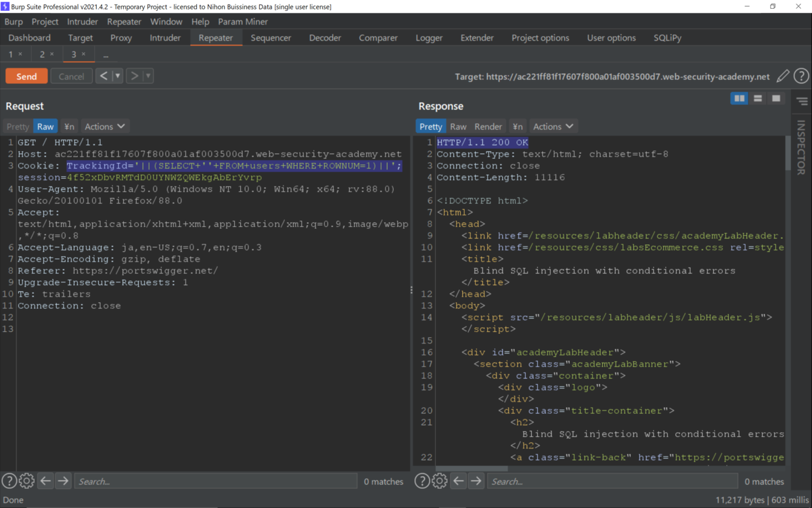The width and height of the screenshot is (812, 508).
Task: Open the Project menu
Action: click(x=45, y=22)
